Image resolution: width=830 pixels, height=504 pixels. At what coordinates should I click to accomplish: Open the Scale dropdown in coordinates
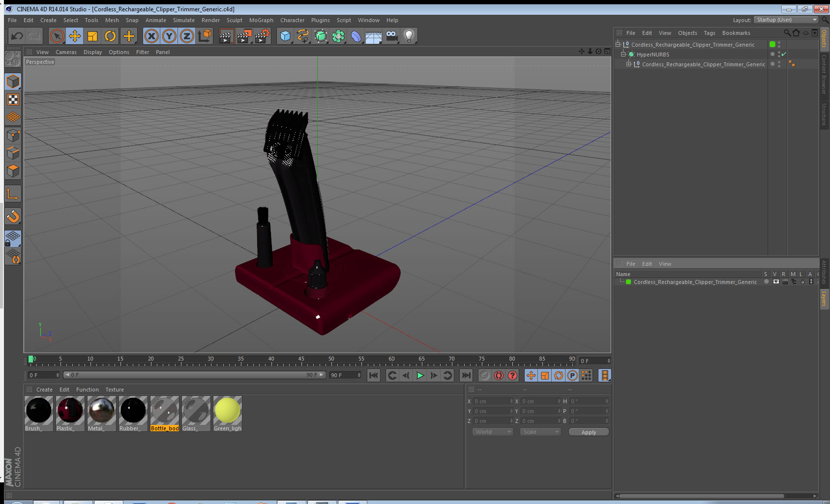pos(540,432)
